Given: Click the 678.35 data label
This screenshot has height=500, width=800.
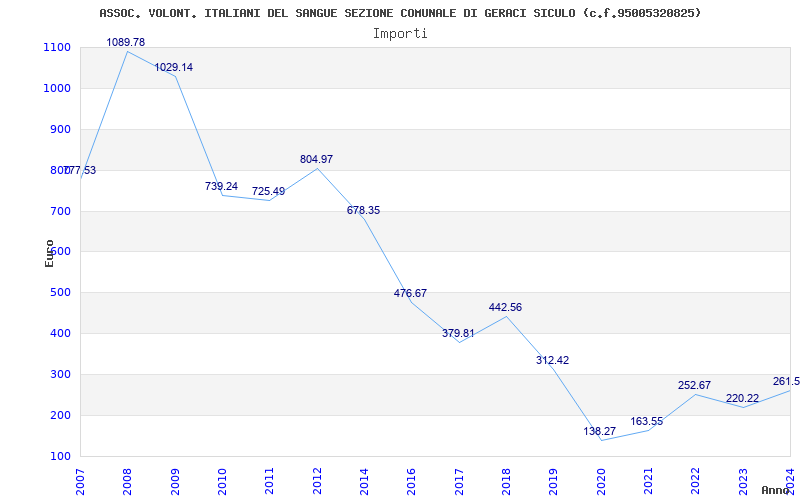Looking at the screenshot, I should [x=363, y=210].
